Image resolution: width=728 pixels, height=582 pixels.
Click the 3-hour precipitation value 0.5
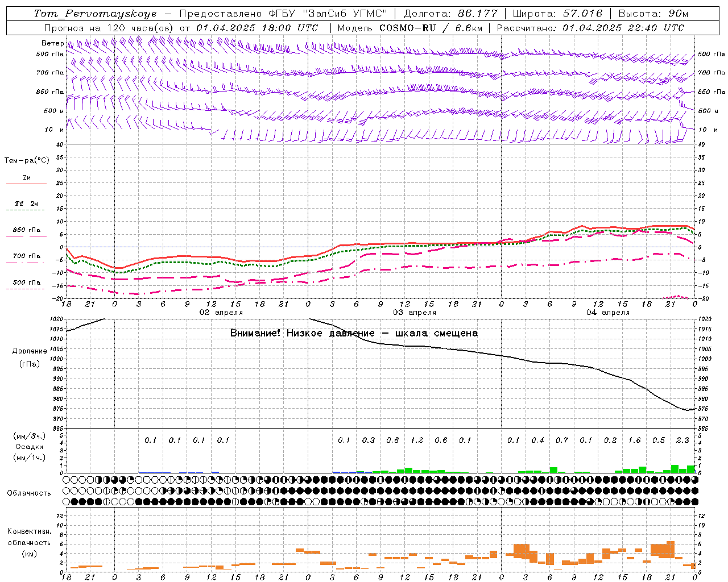pyautogui.click(x=659, y=440)
